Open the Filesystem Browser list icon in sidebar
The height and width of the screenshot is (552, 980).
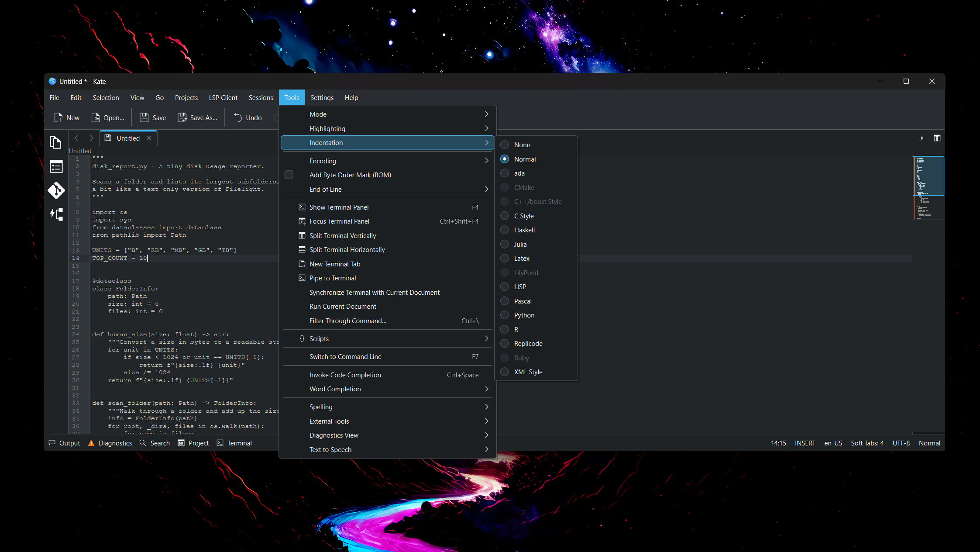pyautogui.click(x=56, y=167)
